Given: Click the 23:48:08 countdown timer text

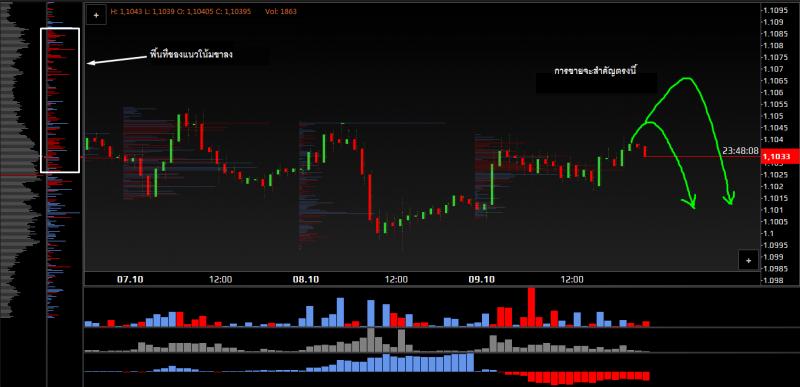Looking at the screenshot, I should tap(740, 151).
